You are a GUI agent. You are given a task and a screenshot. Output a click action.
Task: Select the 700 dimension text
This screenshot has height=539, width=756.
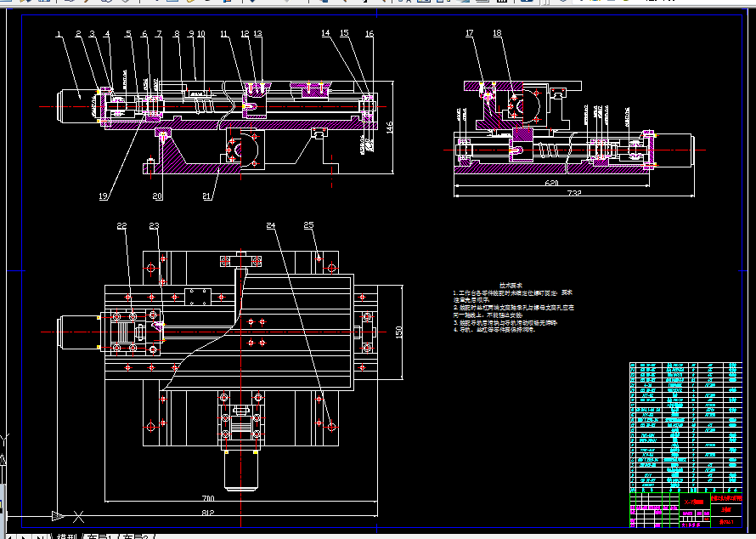click(207, 498)
